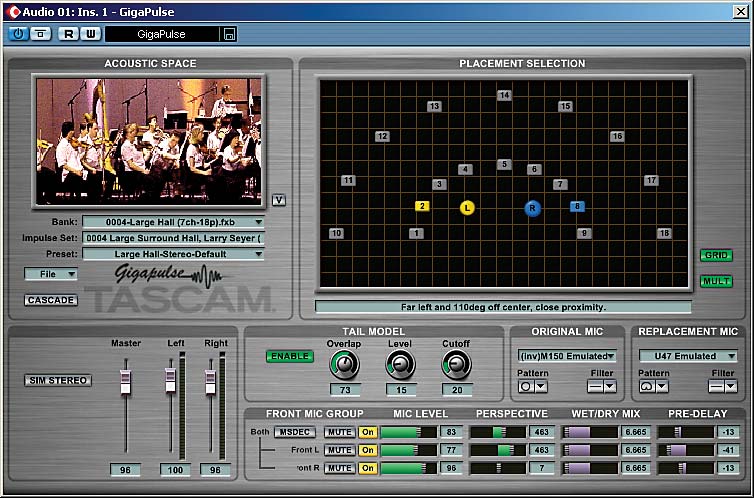Click the GigaPulse preset name field
The height and width of the screenshot is (498, 754).
162,34
